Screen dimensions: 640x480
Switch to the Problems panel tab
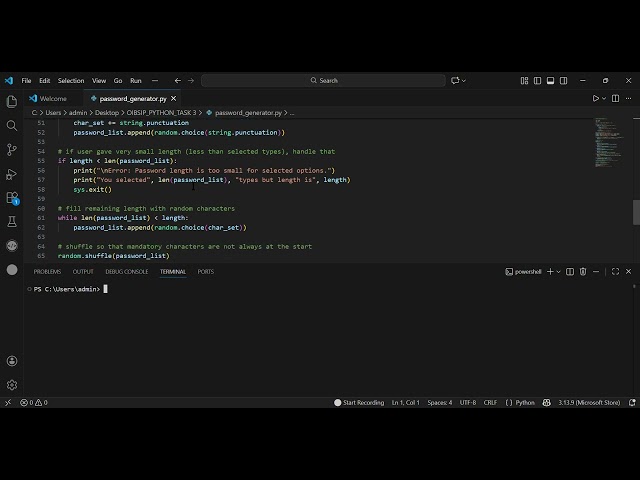tap(47, 271)
